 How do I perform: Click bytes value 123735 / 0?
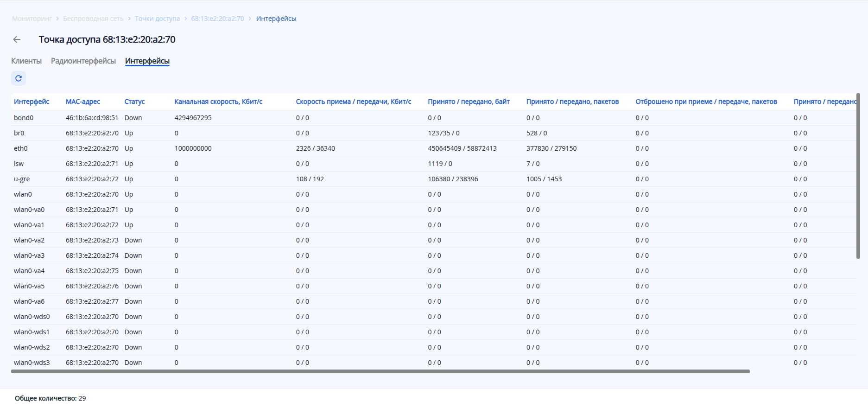[x=444, y=133]
